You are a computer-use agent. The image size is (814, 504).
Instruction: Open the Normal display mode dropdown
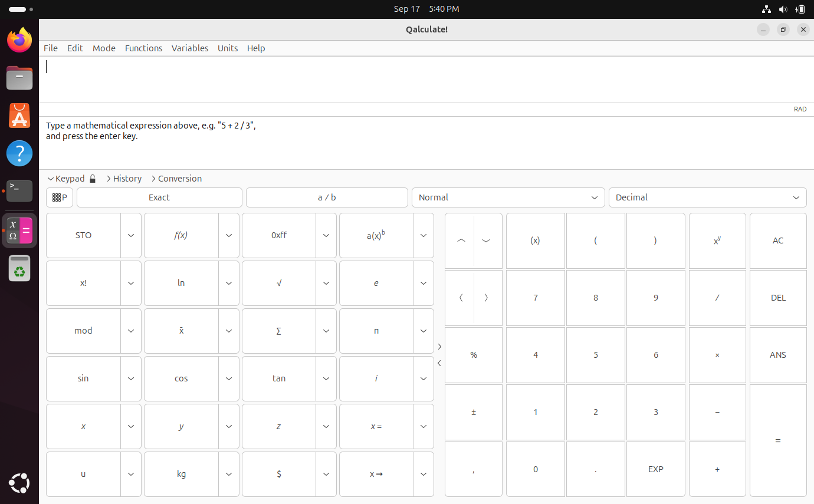(508, 197)
